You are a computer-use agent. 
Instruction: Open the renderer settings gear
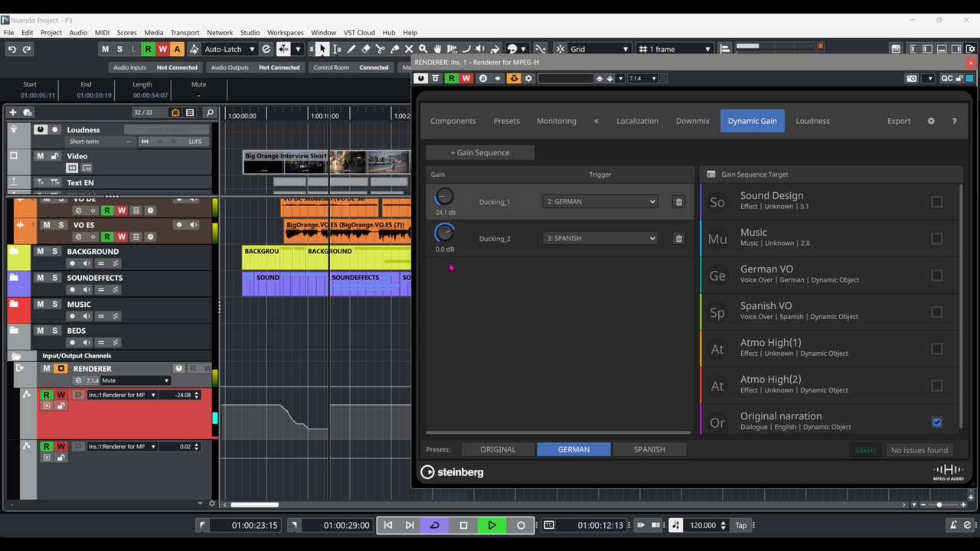931,121
